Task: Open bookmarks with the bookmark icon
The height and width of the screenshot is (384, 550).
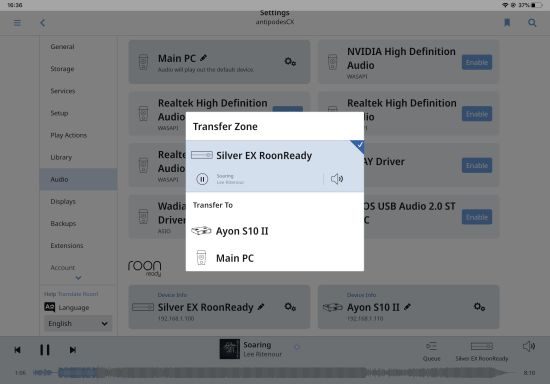Action: pos(507,23)
